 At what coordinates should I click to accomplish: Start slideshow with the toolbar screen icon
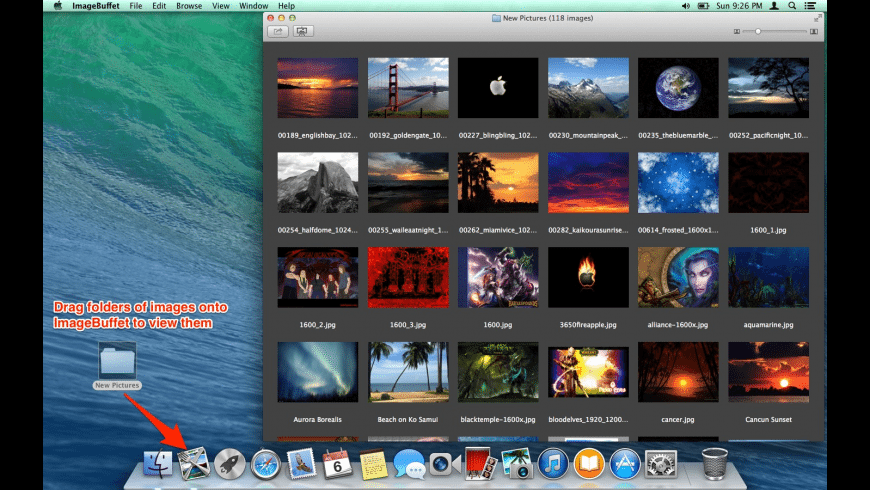(302, 32)
